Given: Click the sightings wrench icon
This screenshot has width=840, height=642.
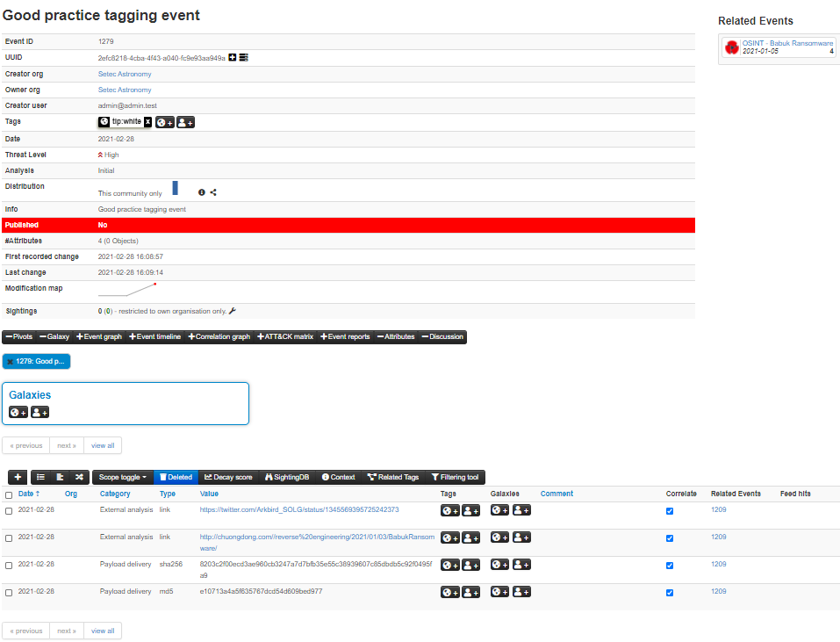Looking at the screenshot, I should click(233, 311).
